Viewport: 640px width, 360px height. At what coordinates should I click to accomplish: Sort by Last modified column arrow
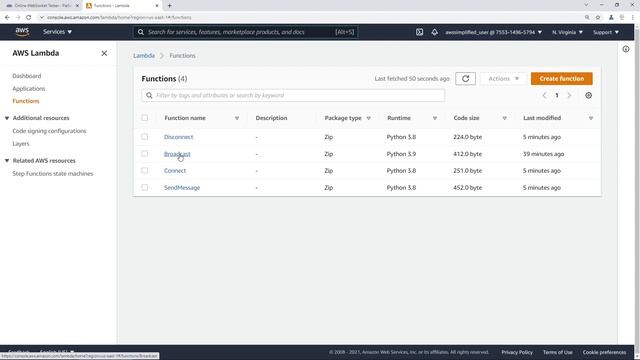click(x=591, y=118)
